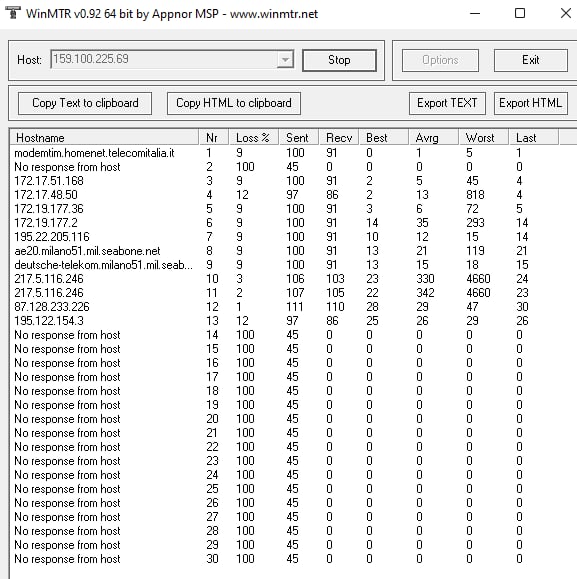This screenshot has width=577, height=579.
Task: Copy Text to clipboard
Action: point(85,103)
